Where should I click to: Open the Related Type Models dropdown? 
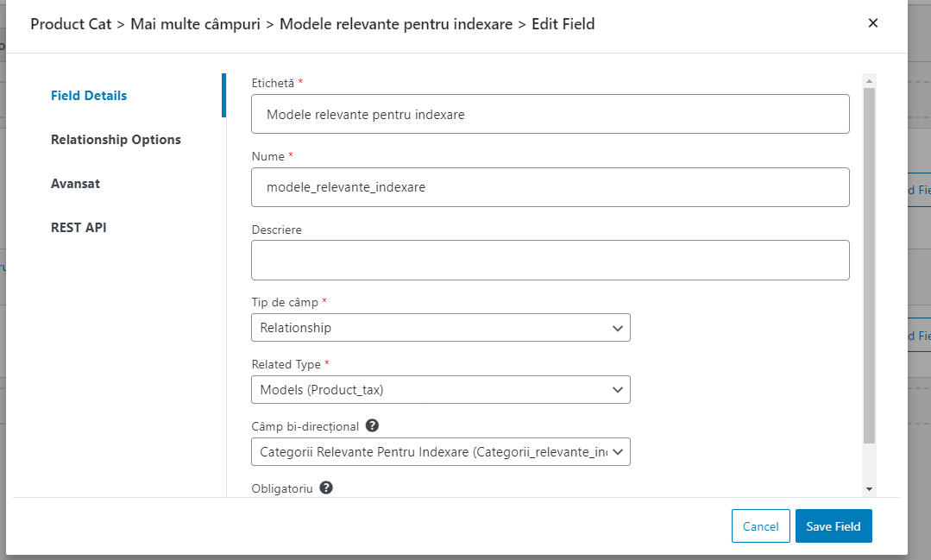pos(441,389)
